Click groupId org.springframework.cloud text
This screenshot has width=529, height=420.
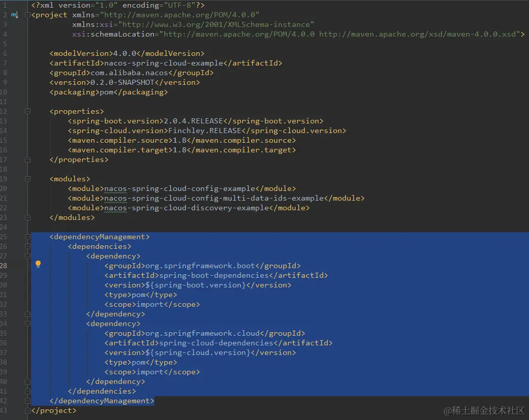tap(202, 333)
